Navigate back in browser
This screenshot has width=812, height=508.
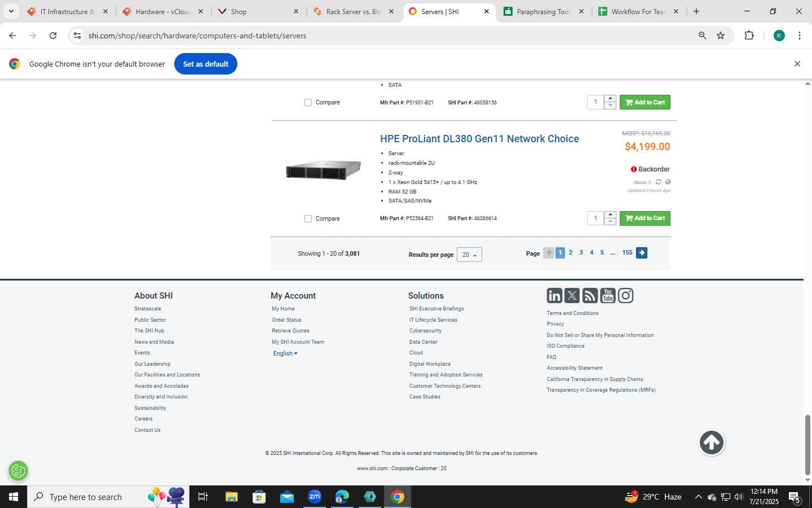pyautogui.click(x=12, y=36)
